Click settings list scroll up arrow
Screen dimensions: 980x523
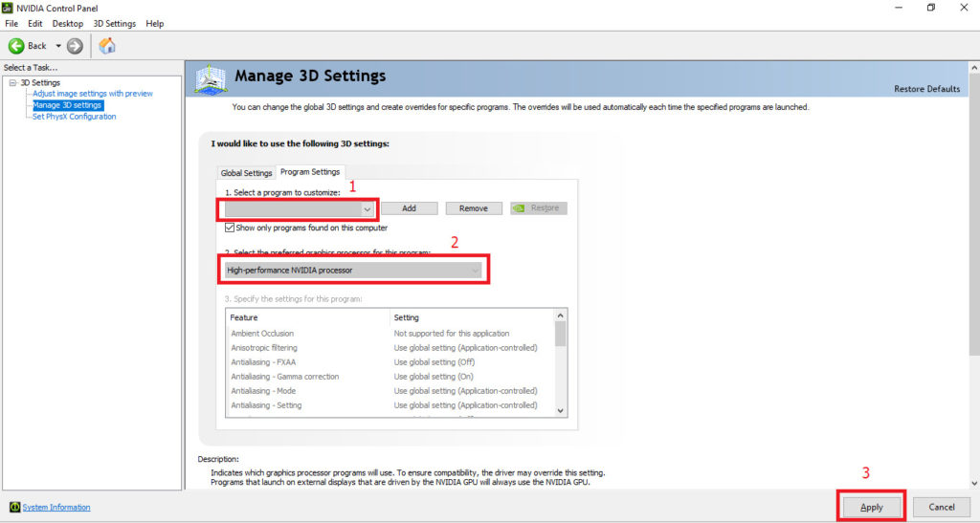click(561, 316)
